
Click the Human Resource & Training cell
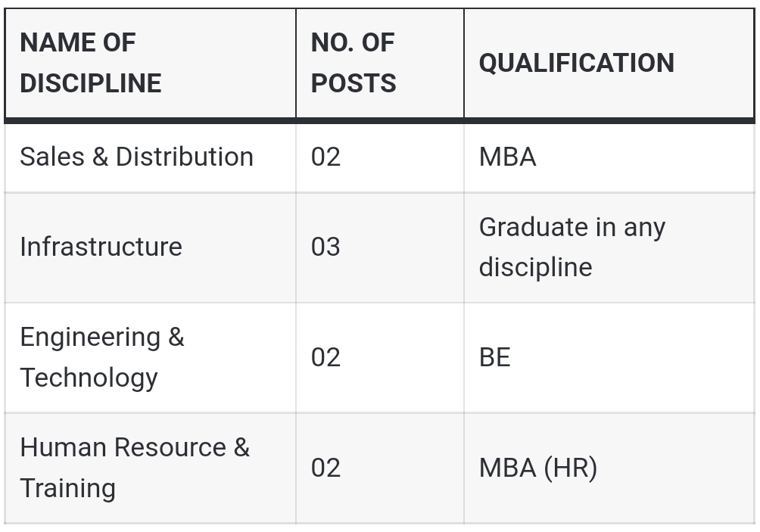click(x=134, y=468)
